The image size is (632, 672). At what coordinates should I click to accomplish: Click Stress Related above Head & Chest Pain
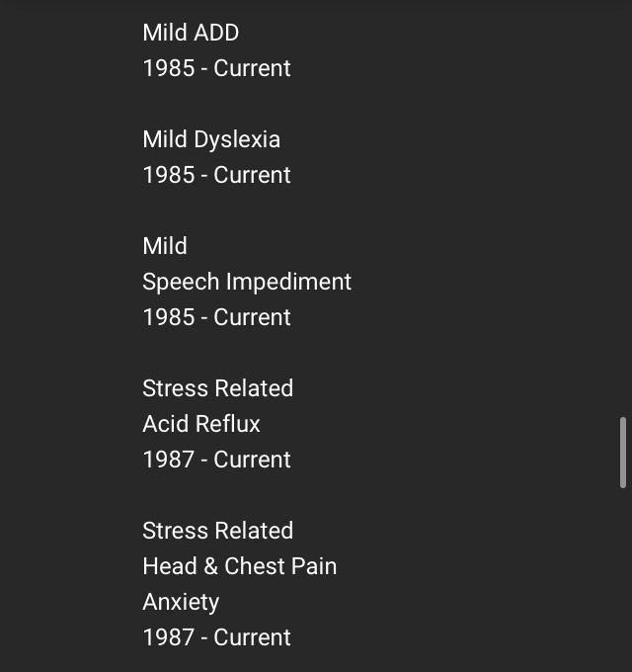pos(217,531)
